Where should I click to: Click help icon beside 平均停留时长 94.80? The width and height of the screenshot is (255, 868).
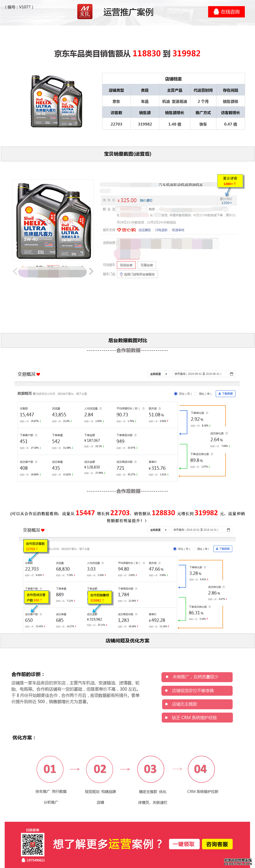144,563
